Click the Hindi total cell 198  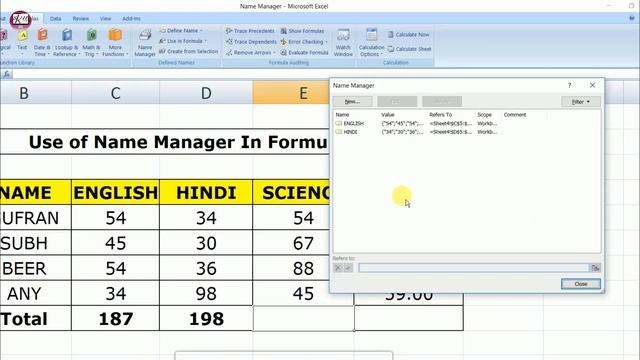pyautogui.click(x=206, y=318)
